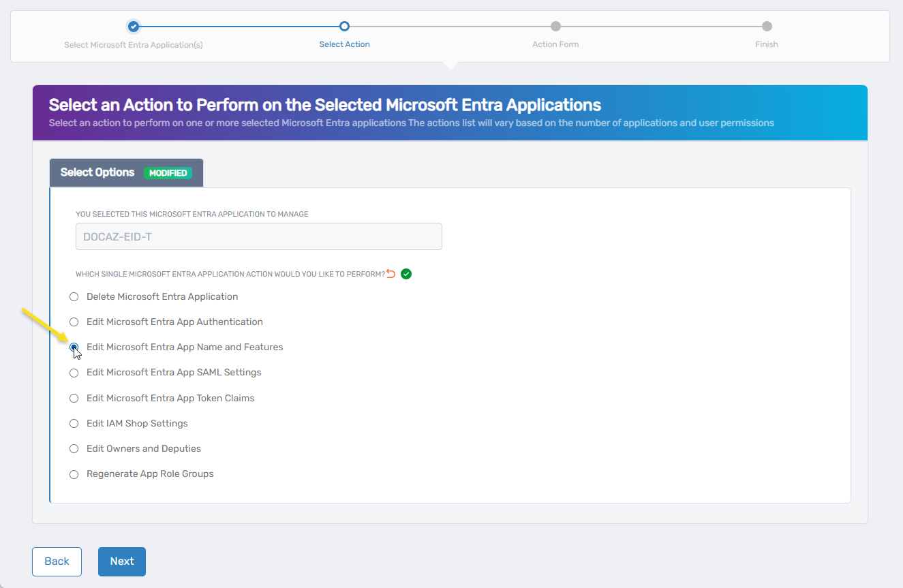The width and height of the screenshot is (903, 588).
Task: Select Delete Microsoft Entra Application
Action: [x=74, y=296]
